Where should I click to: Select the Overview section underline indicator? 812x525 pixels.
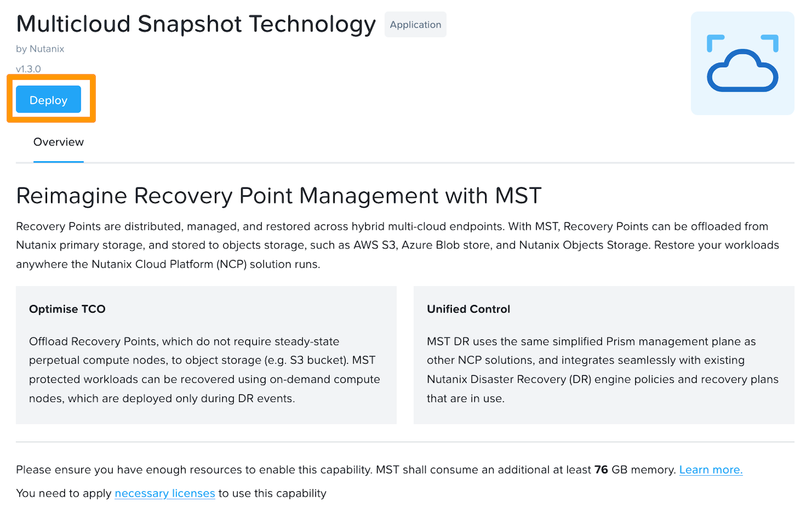pyautogui.click(x=58, y=161)
